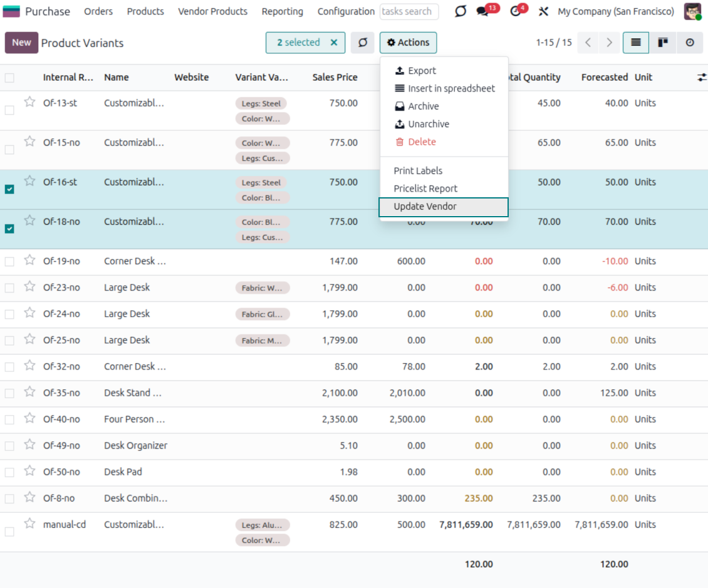Image resolution: width=708 pixels, height=588 pixels.
Task: Click the list view icon
Action: click(635, 43)
